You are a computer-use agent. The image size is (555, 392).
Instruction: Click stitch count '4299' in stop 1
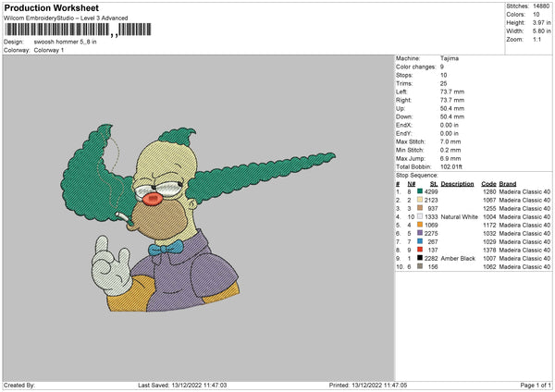tap(431, 191)
